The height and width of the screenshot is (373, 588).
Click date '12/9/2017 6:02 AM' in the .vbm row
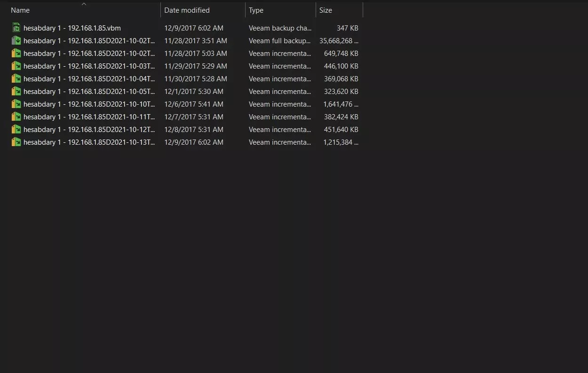[x=194, y=28]
